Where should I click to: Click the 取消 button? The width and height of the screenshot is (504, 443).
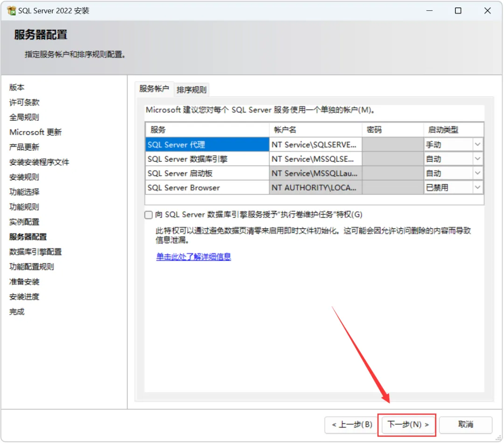[466, 425]
